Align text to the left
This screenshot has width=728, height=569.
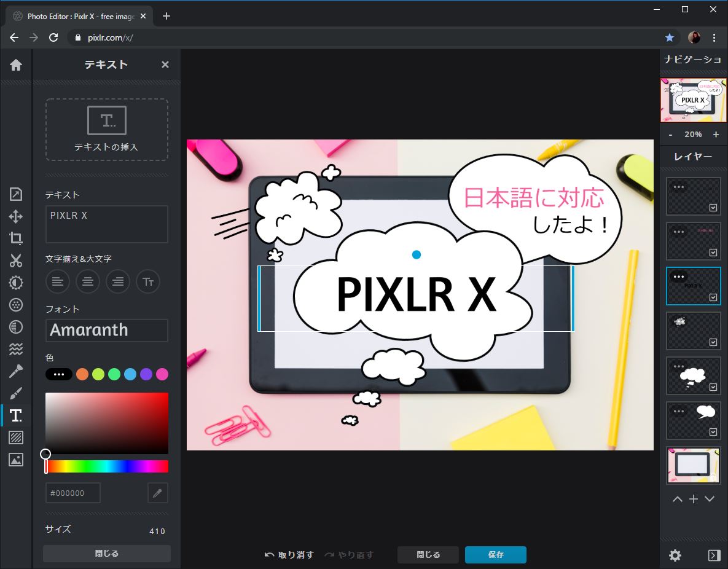tap(58, 281)
